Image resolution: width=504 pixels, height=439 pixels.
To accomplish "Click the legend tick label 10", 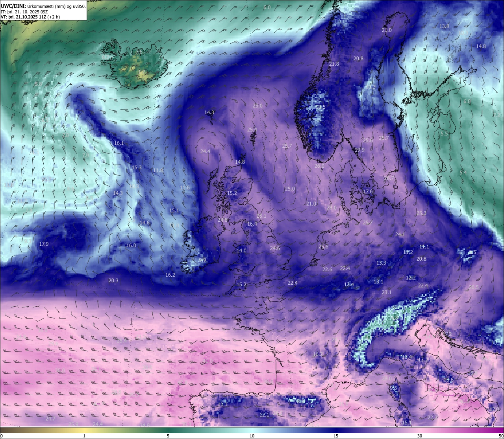I will tap(252, 436).
